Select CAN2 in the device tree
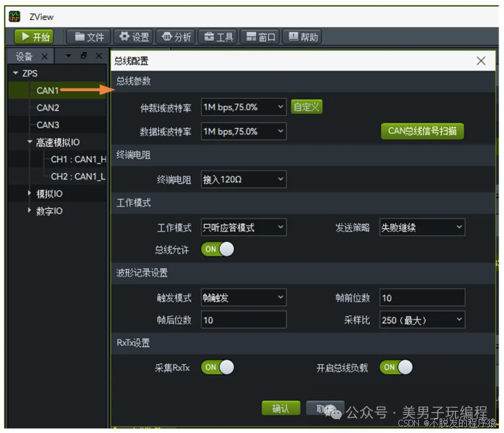 (48, 107)
